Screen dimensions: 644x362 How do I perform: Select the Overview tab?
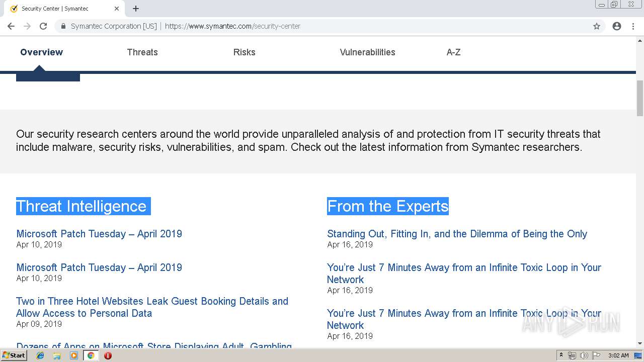point(42,52)
